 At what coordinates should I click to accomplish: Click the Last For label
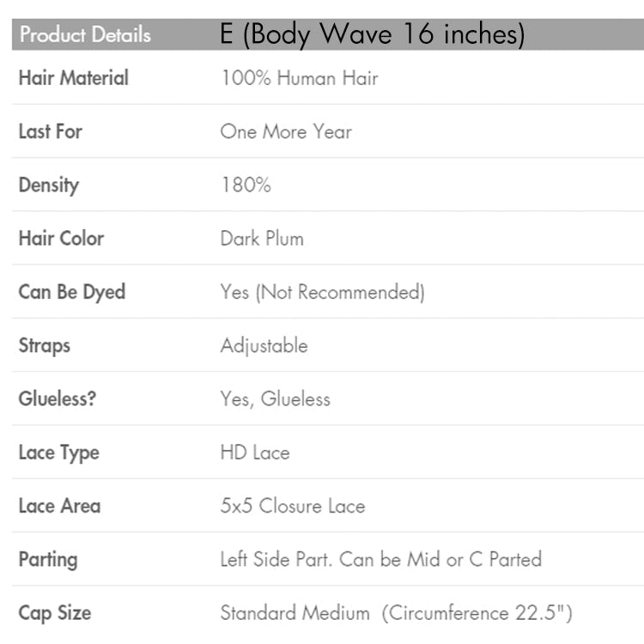click(50, 131)
